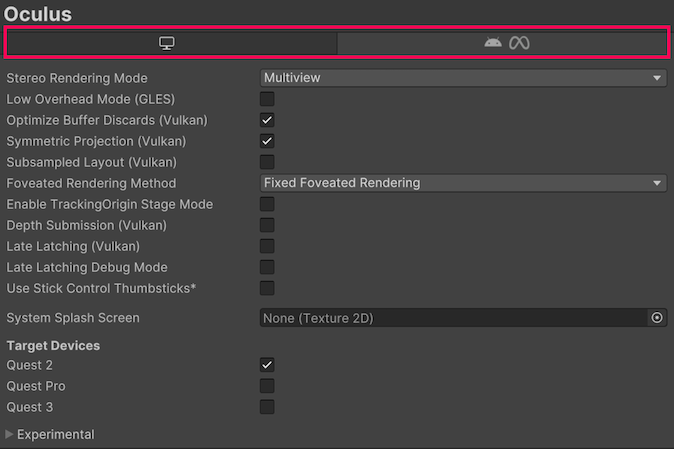674x449 pixels.
Task: Switch to the Android Meta platform tab
Action: [x=502, y=43]
